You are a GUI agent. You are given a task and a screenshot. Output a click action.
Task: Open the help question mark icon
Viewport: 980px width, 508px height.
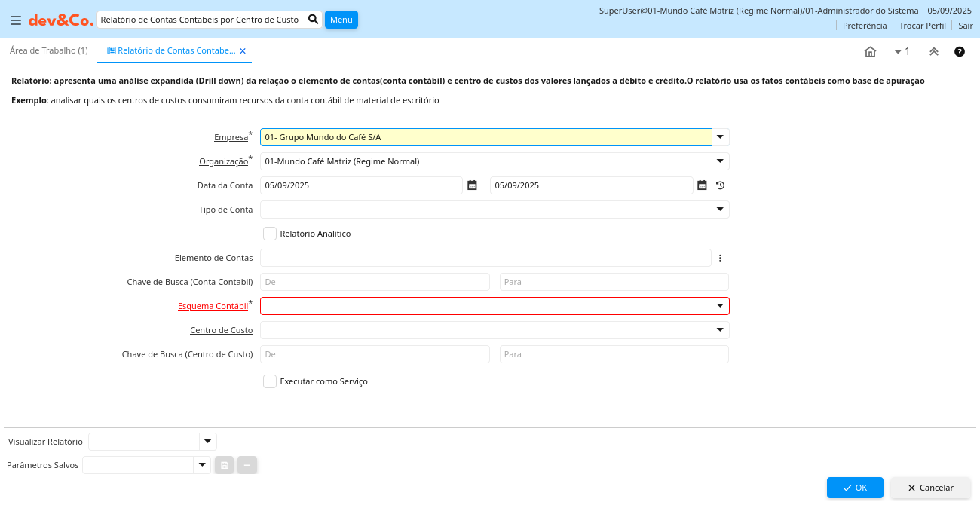pos(960,52)
